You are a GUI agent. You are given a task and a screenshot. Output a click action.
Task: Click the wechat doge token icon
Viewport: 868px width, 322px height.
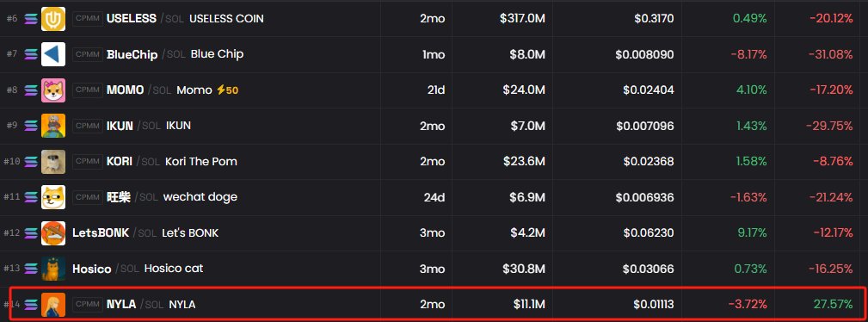pos(53,197)
